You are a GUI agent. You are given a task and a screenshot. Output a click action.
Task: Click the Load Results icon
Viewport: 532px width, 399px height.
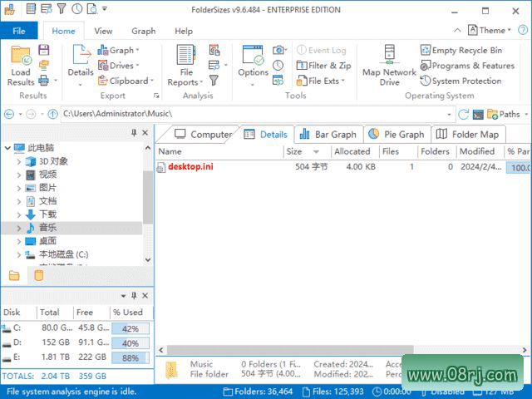pyautogui.click(x=21, y=66)
